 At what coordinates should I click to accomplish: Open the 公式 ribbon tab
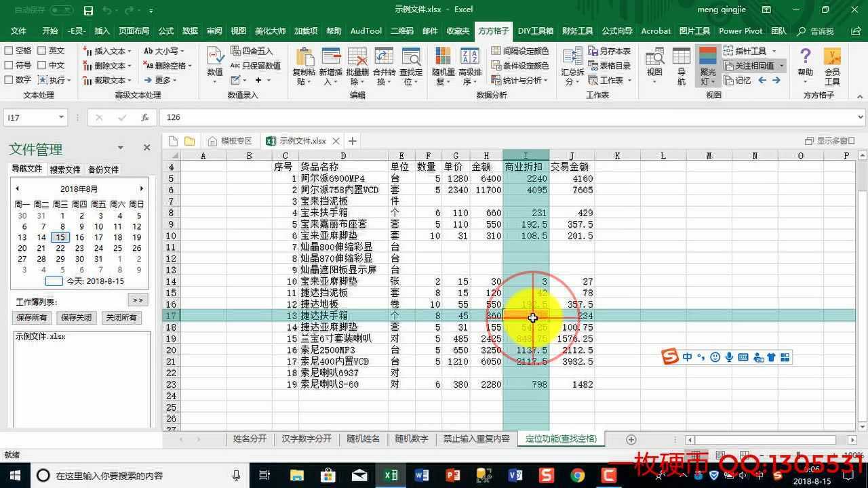pos(166,31)
